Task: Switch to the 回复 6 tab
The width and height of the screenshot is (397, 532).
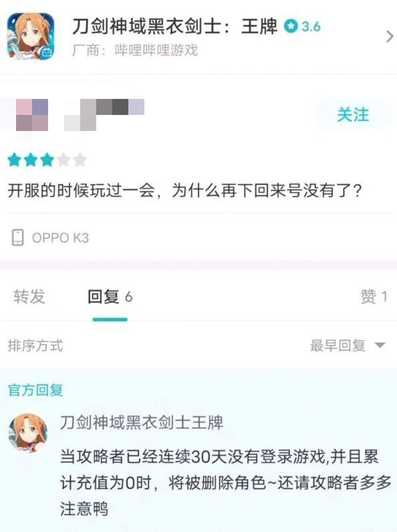Action: [x=110, y=297]
